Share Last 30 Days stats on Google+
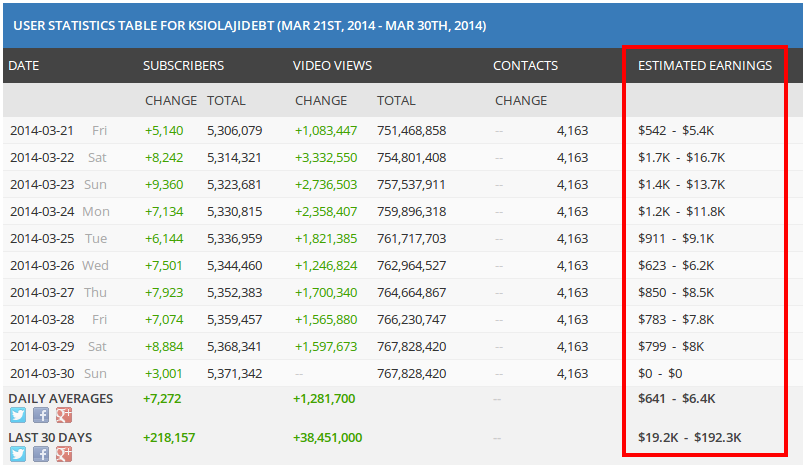808x468 pixels. (x=64, y=454)
